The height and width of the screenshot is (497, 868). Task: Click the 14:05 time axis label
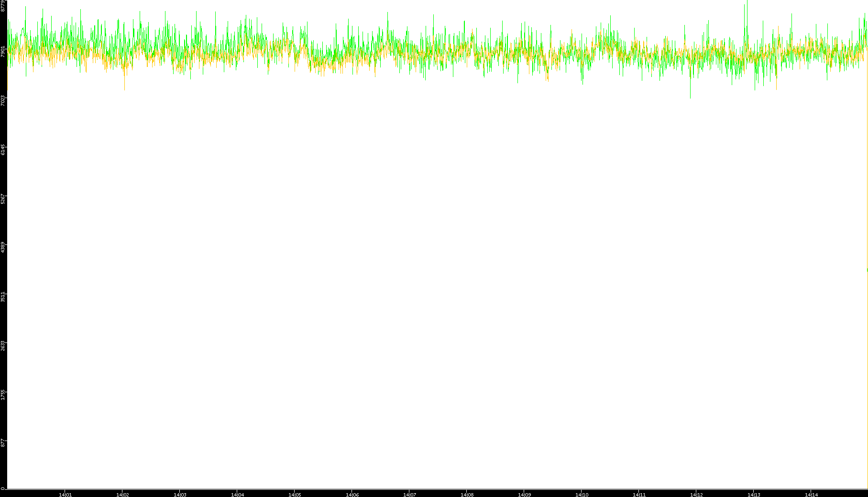click(295, 495)
